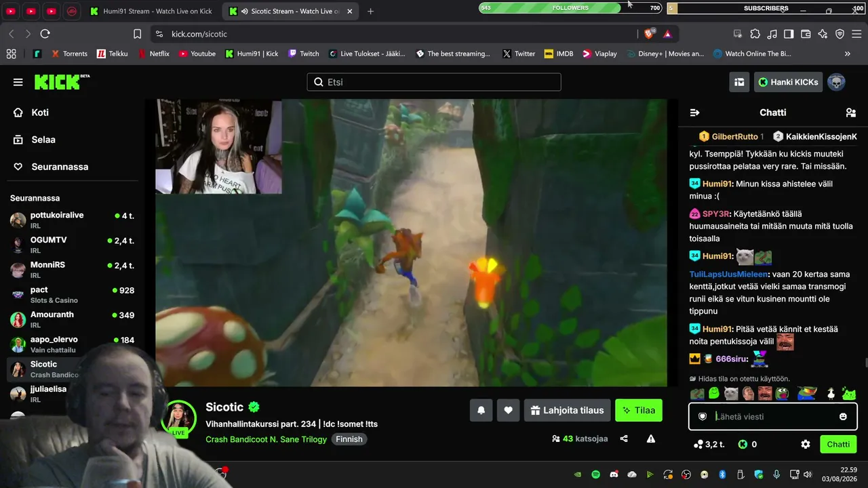Viewport: 868px width, 488px height.
Task: Open the browser extensions puzzle icon
Action: click(x=755, y=34)
